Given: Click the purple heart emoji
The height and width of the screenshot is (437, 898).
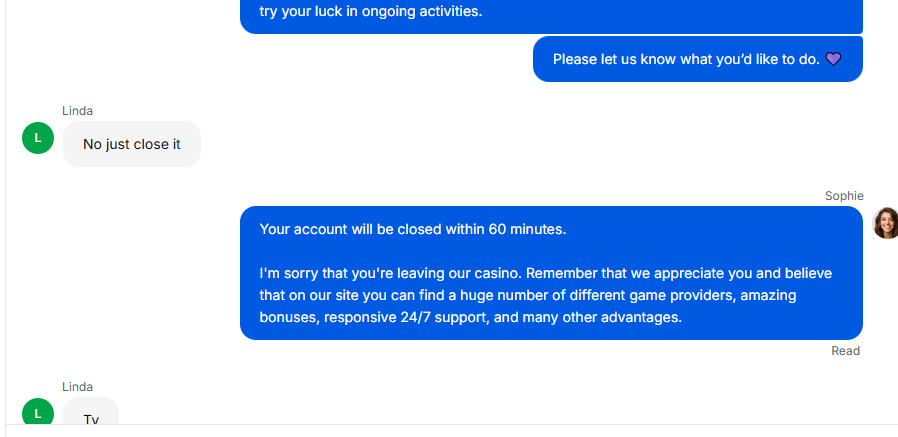Looking at the screenshot, I should coord(833,59).
